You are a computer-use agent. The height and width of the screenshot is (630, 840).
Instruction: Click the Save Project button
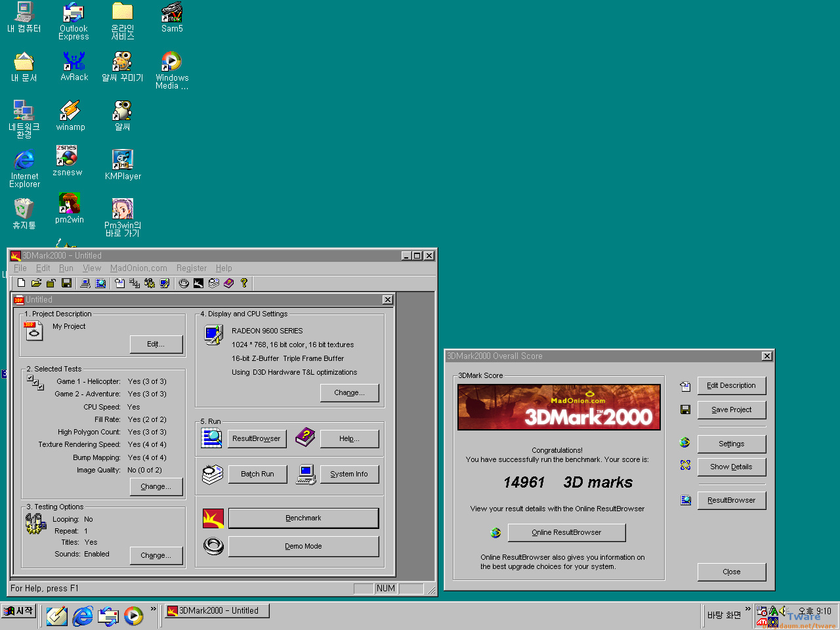tap(732, 409)
